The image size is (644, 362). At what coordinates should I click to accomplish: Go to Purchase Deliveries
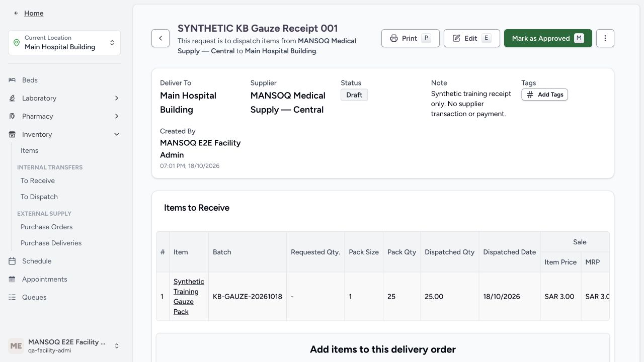click(x=51, y=243)
